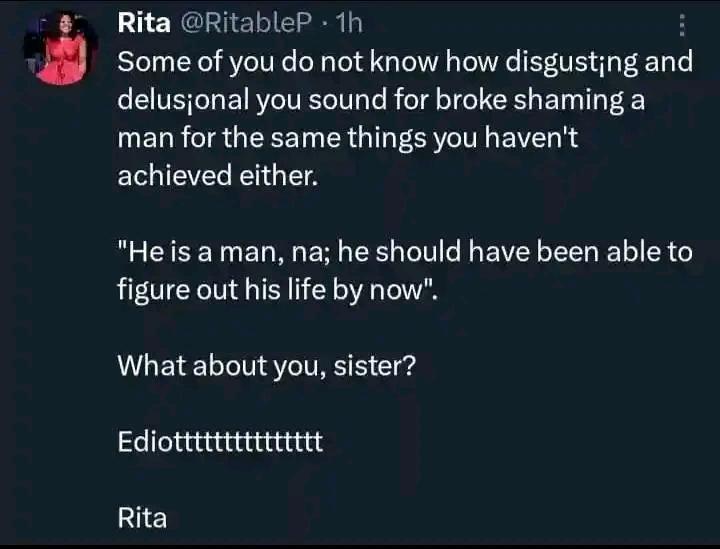Select the word 'delusional' in tweet
The width and height of the screenshot is (720, 549).
pyautogui.click(x=183, y=100)
